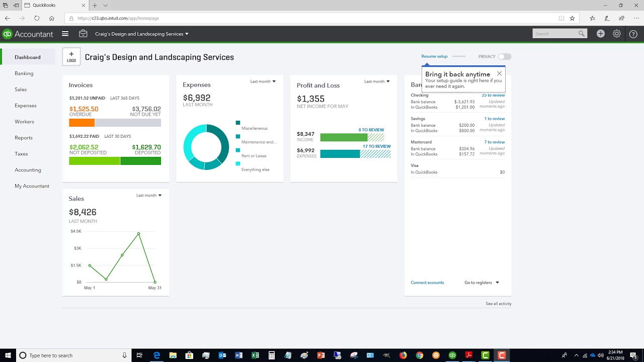Add a company logo

(x=71, y=57)
